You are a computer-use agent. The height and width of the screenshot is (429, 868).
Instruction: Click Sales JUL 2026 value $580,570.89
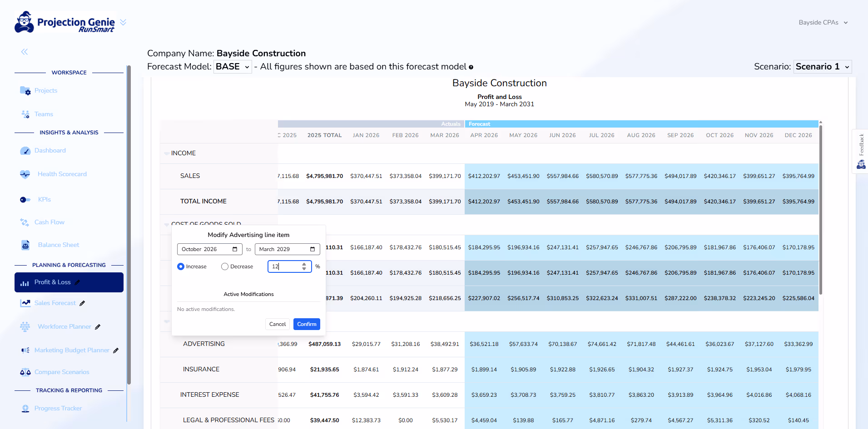(x=602, y=176)
